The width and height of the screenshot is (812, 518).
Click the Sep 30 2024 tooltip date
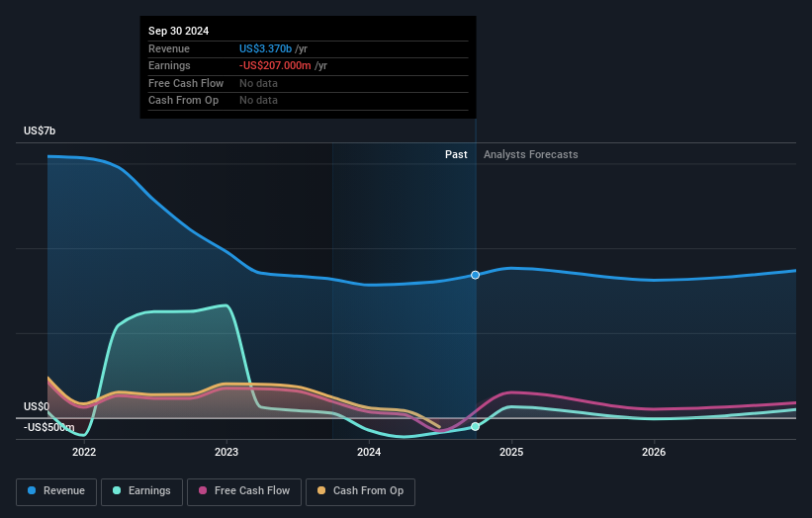coord(179,31)
